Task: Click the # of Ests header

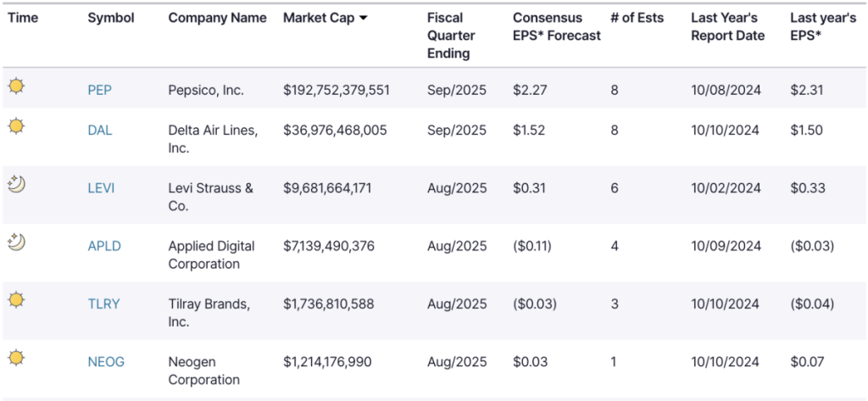Action: pos(637,18)
